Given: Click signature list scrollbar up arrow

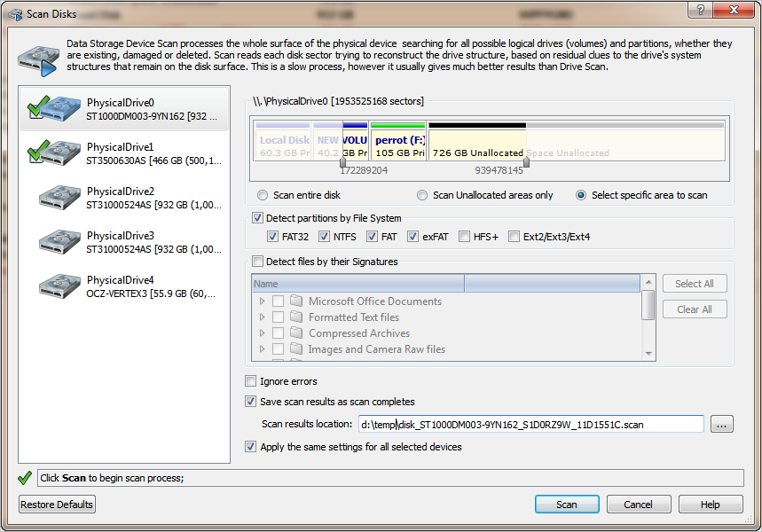Looking at the screenshot, I should pyautogui.click(x=648, y=282).
